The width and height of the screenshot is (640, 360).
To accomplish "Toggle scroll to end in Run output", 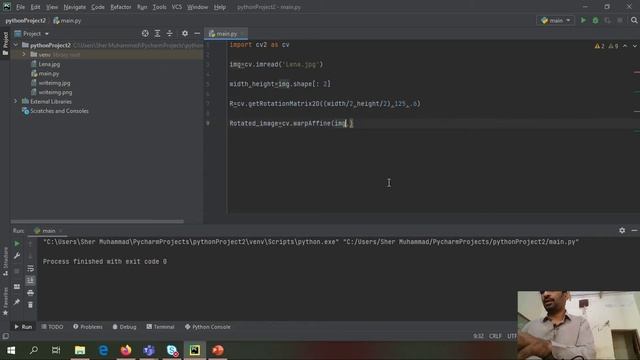I will 30,280.
